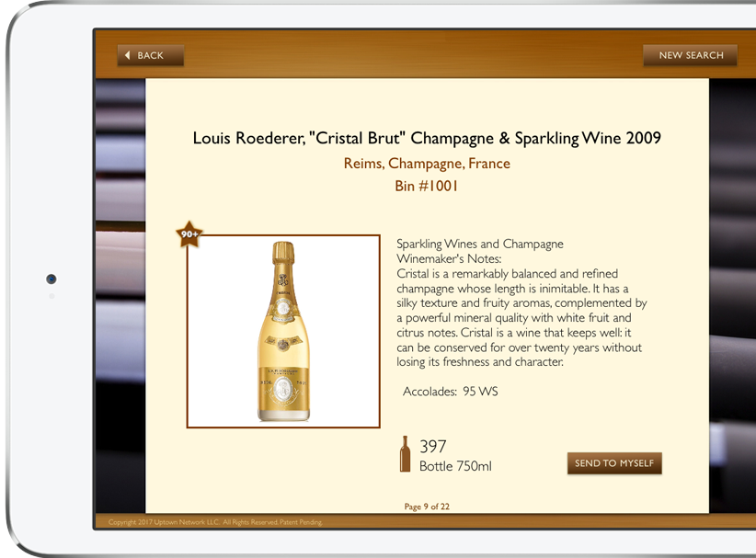Screen dimensions: 756x558
Task: Tap the Page 9 of 22 indicator
Action: 427,507
